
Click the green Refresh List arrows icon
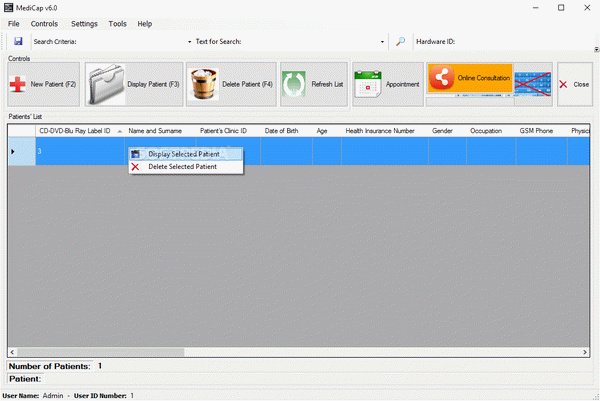[x=293, y=84]
